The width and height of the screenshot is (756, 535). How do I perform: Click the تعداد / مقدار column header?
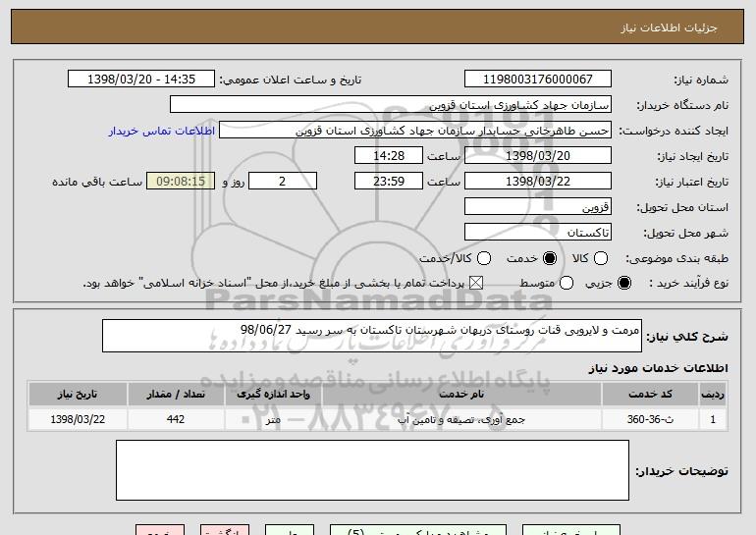(x=176, y=395)
